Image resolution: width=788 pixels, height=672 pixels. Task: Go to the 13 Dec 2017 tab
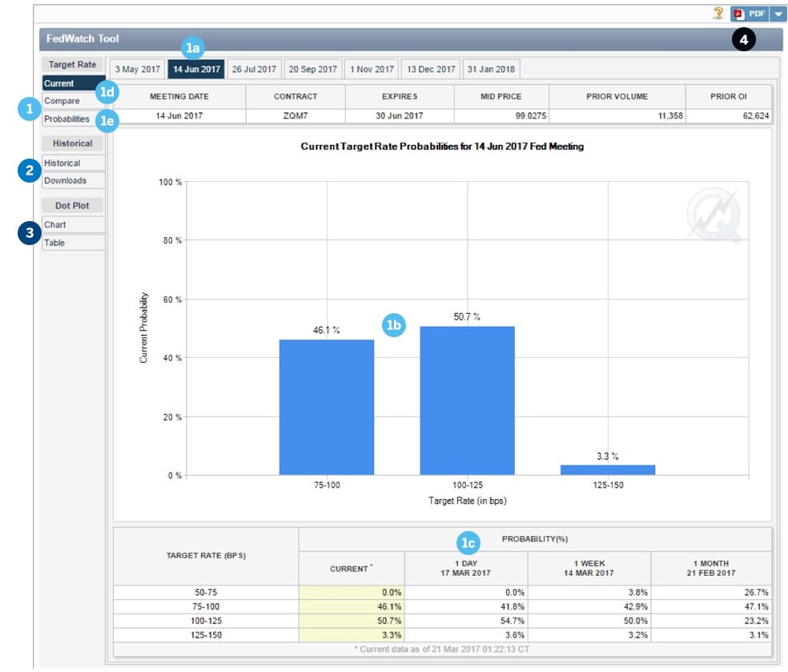click(x=430, y=70)
